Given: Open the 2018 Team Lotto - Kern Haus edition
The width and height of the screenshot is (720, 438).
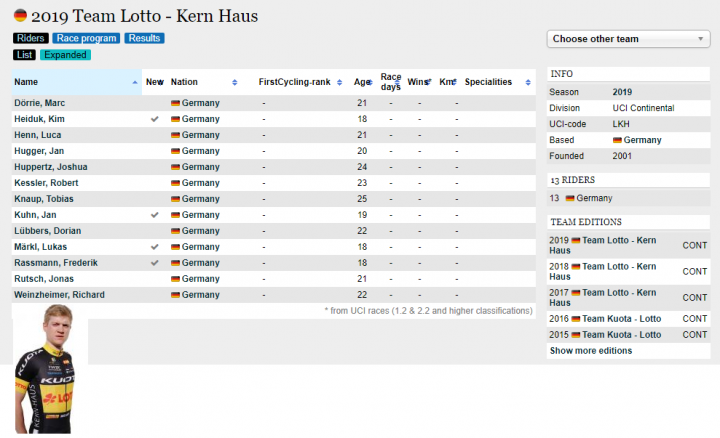Looking at the screenshot, I should 603,272.
